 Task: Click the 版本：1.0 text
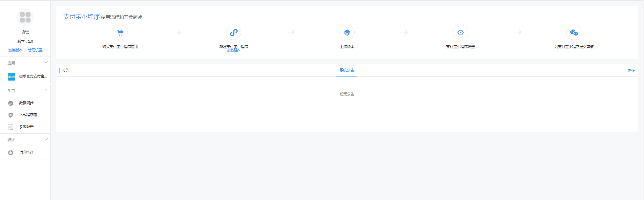[25, 41]
